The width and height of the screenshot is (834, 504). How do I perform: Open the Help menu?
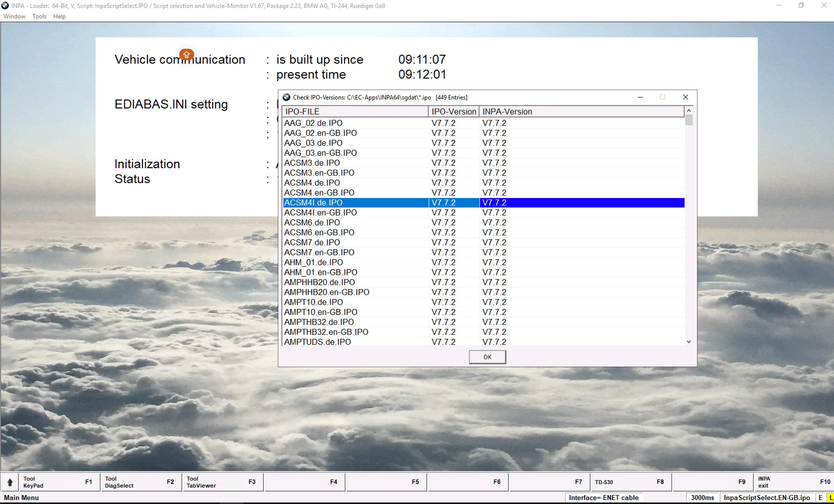(59, 16)
